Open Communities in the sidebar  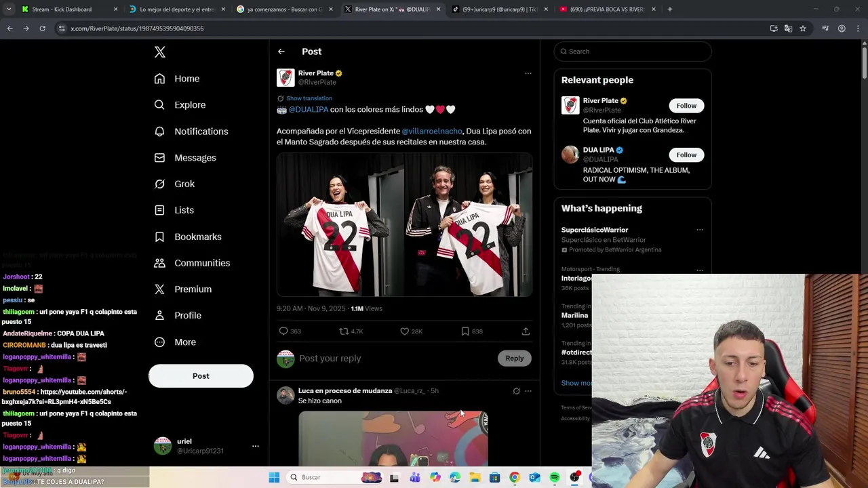tap(192, 263)
